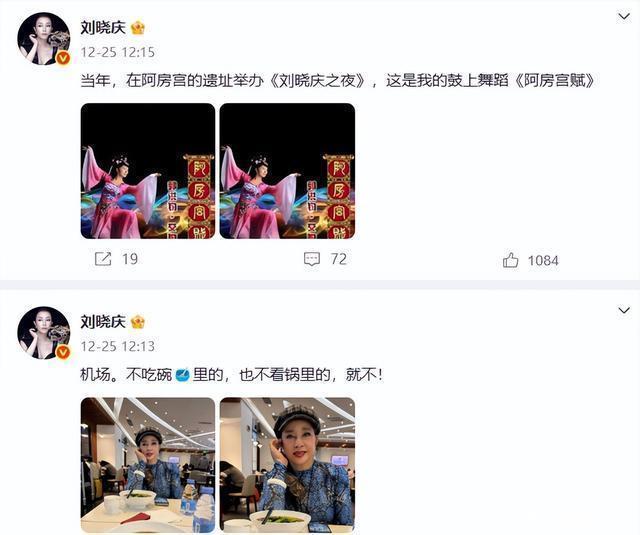The image size is (640, 535).
Task: Open the first post's profile avatar
Action: [44, 39]
